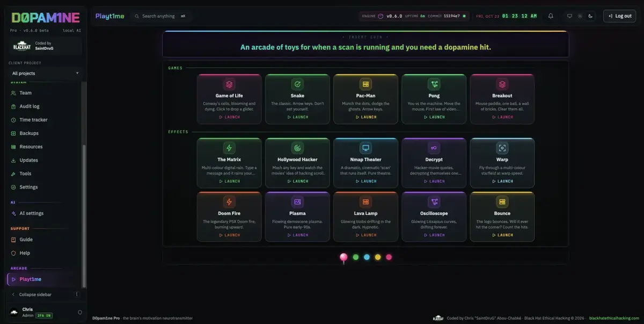Open notifications with the bell icon

point(551,16)
